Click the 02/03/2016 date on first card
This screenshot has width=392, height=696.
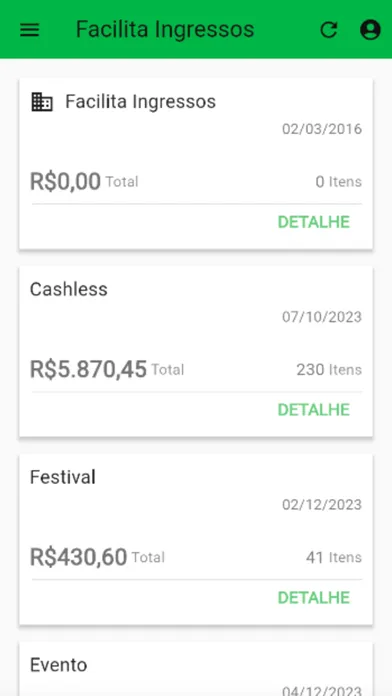coord(322,129)
